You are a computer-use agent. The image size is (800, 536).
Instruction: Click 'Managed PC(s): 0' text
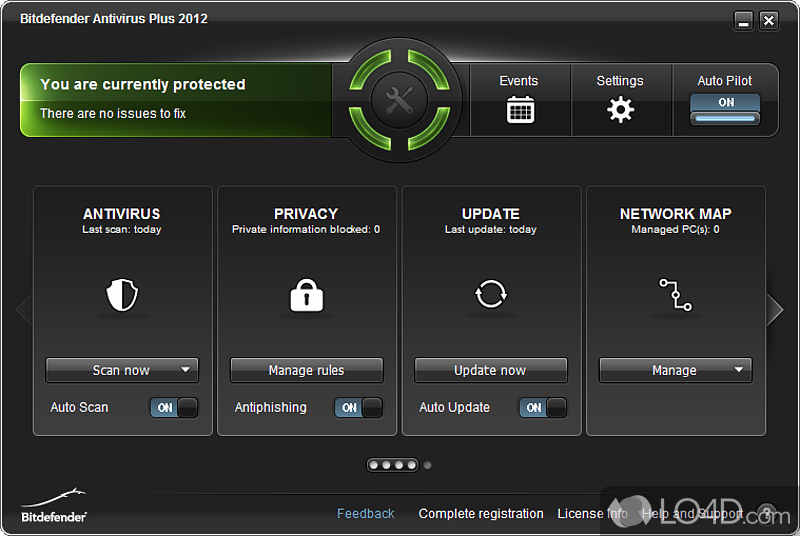(x=676, y=229)
